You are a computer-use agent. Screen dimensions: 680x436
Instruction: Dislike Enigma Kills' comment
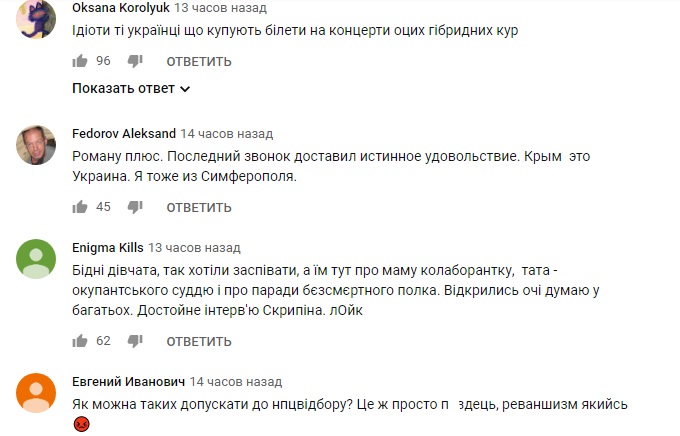(x=135, y=341)
